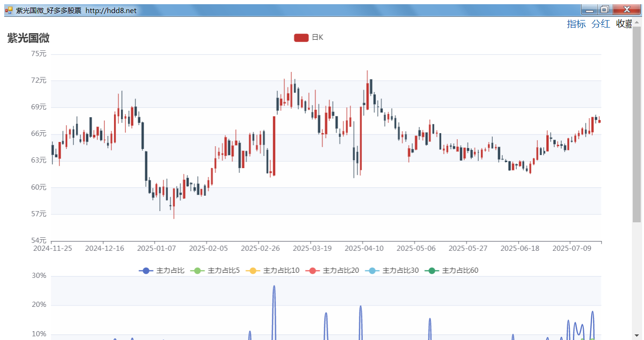Viewport: 644px width, 340px height.
Task: Click the 30% axis label
Action: 39,276
